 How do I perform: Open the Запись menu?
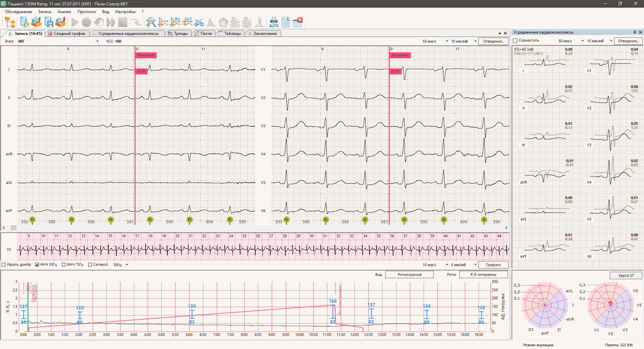pyautogui.click(x=45, y=12)
